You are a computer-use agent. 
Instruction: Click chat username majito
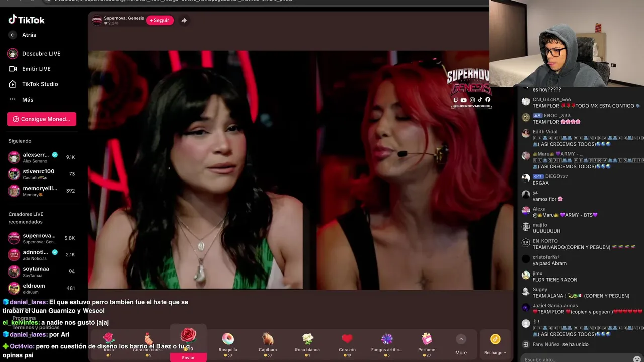pyautogui.click(x=540, y=225)
